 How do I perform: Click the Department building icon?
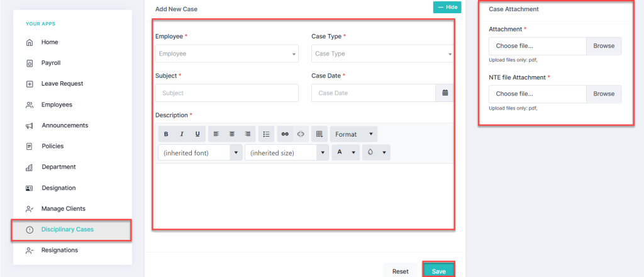click(29, 167)
